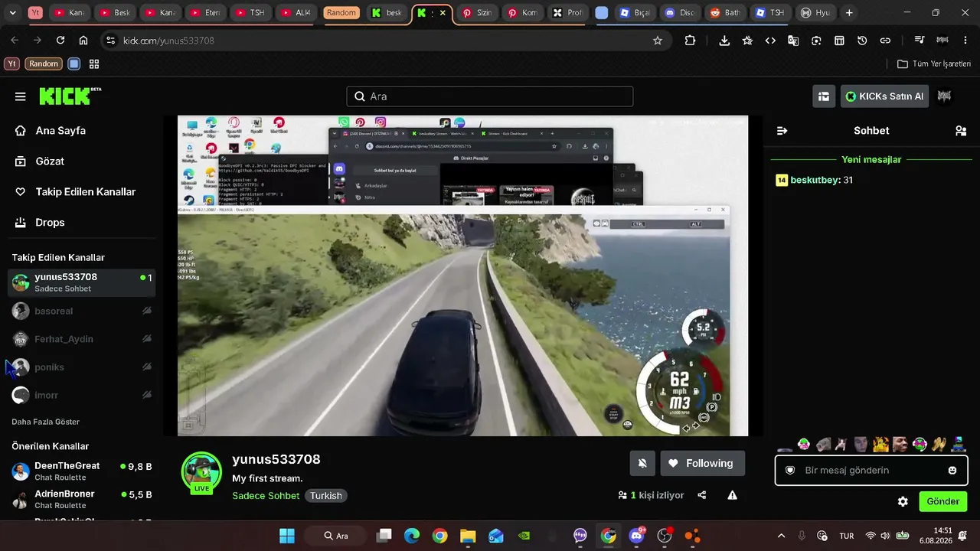Screen dimensions: 980x551
Task: Open browser extensions puzzle icon
Action: [x=690, y=41]
